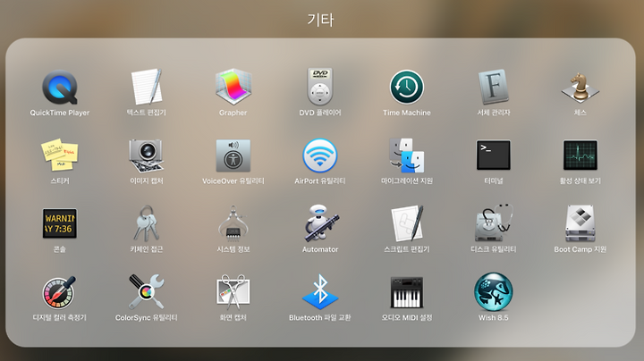The height and width of the screenshot is (361, 644).
Task: Launch Bluetooth 파일 교환 icon
Action: [x=320, y=291]
